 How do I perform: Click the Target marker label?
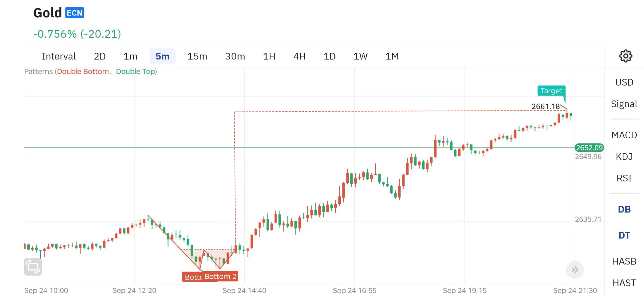[x=551, y=91]
